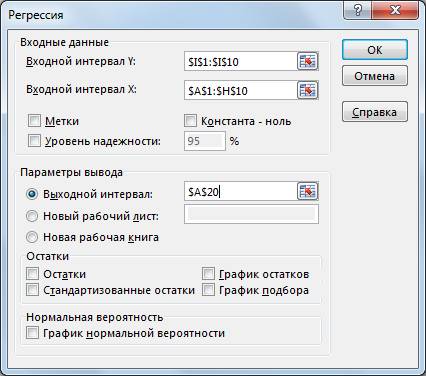The image size is (426, 376).
Task: Select Новая рабочая книга radio option
Action: (x=32, y=237)
